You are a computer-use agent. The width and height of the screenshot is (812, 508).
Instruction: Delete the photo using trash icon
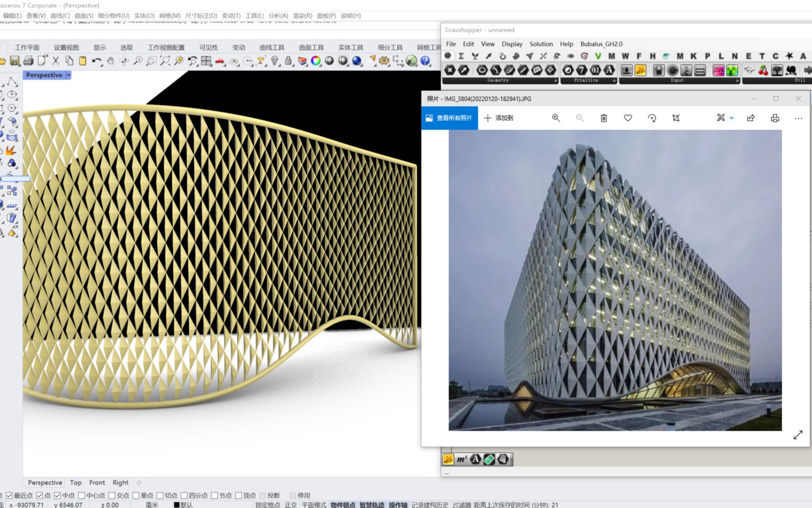(604, 118)
